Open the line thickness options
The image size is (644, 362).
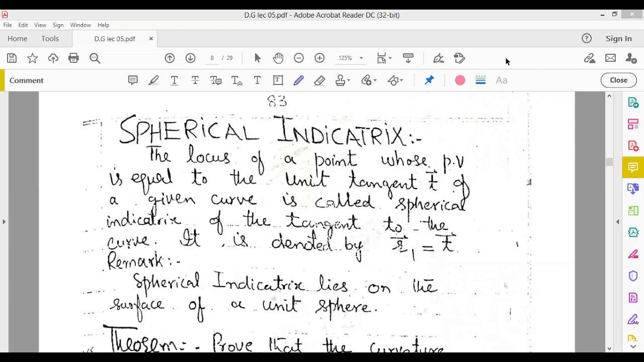[480, 80]
